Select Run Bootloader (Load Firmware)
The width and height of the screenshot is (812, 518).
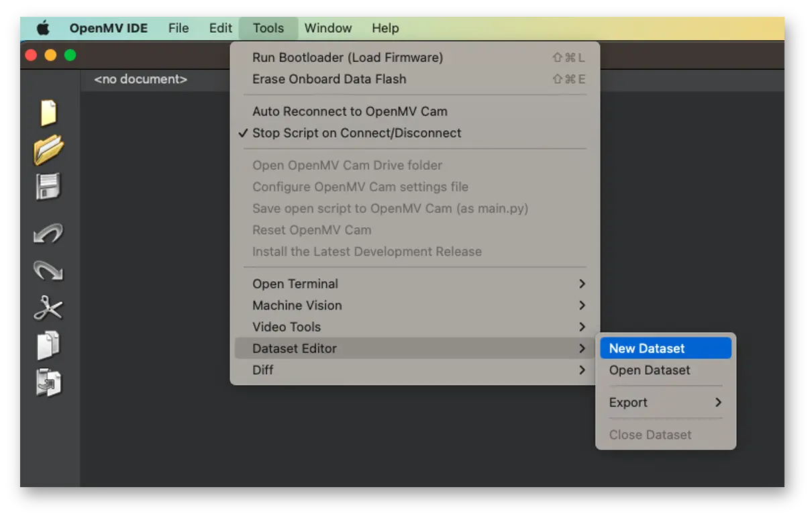[348, 58]
